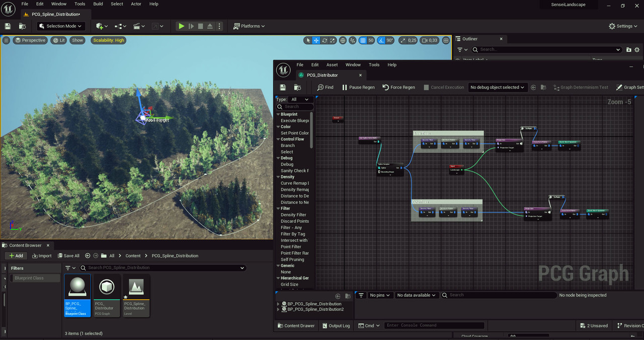Activate the Scale gizmo tool
The width and height of the screenshot is (644, 340).
[x=333, y=40]
